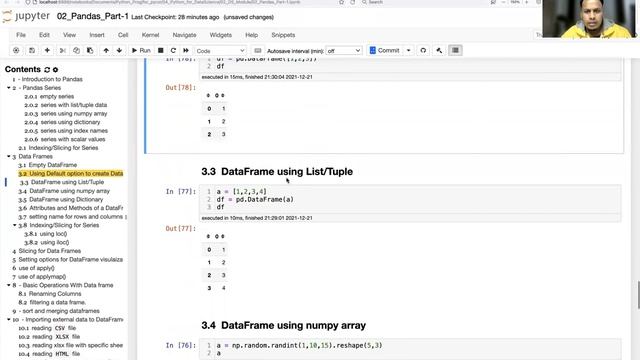Image resolution: width=640 pixels, height=360 pixels.
Task: Open the Edit menu
Action: 44,35
